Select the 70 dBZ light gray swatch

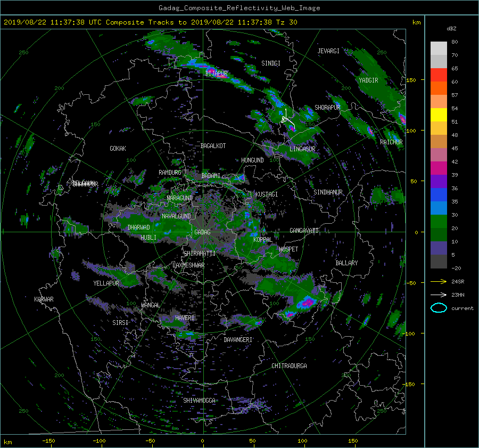pos(439,48)
